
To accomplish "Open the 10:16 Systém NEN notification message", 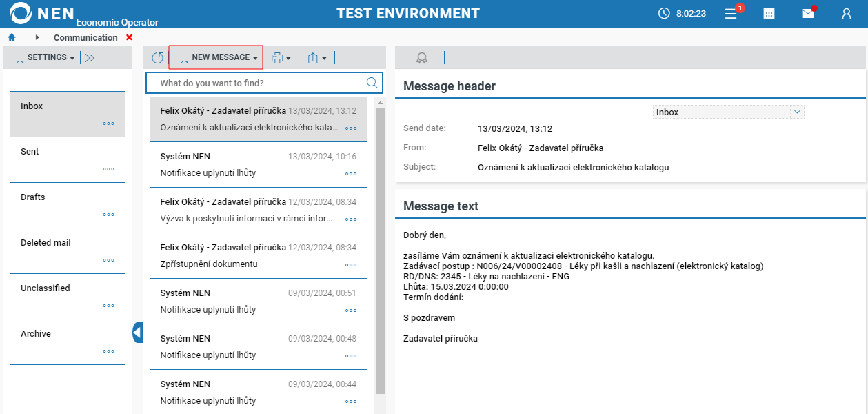I will (258, 164).
